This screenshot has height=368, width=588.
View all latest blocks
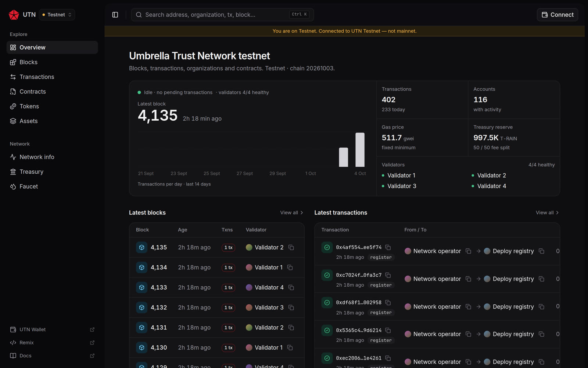pos(292,213)
